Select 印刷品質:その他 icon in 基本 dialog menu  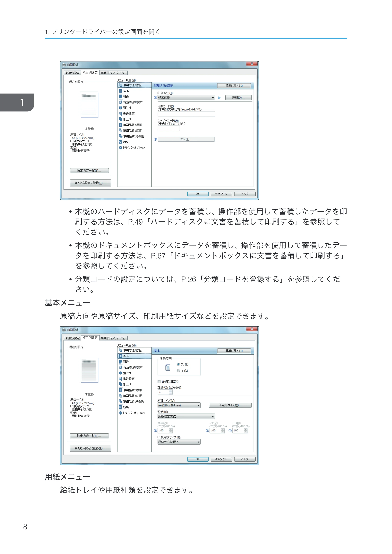click(121, 401)
